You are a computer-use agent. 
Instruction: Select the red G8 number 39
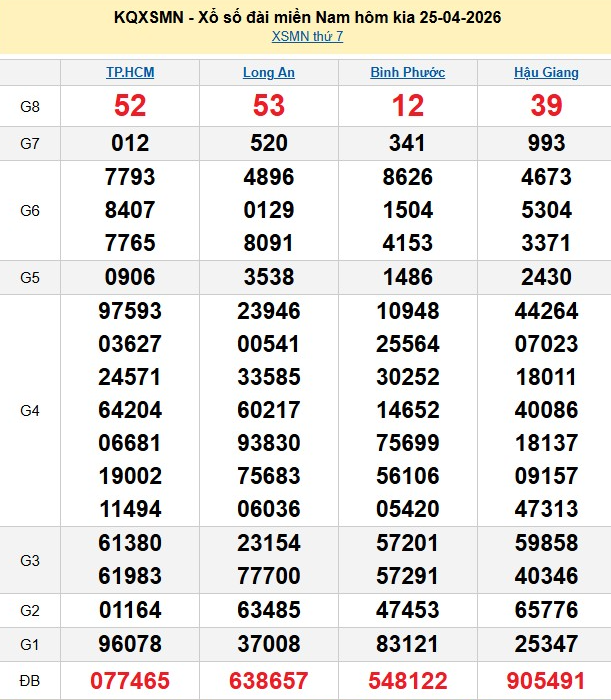pos(546,106)
